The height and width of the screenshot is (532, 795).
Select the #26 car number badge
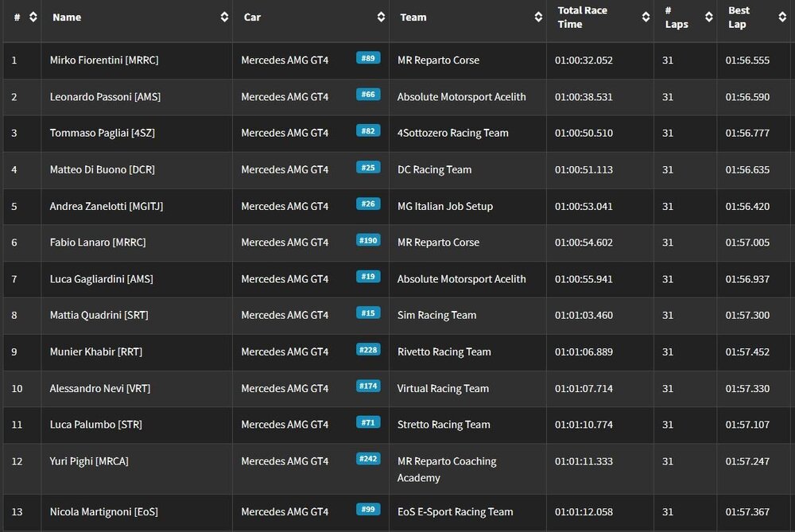368,204
